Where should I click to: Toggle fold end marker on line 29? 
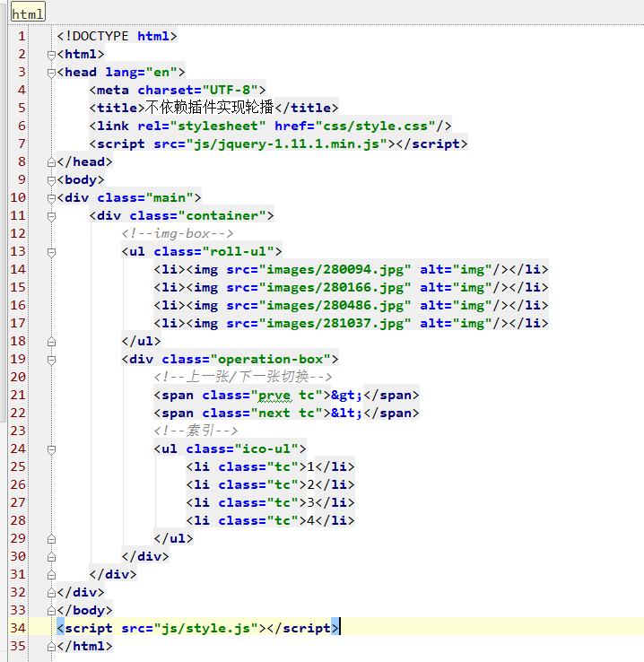[x=51, y=539]
